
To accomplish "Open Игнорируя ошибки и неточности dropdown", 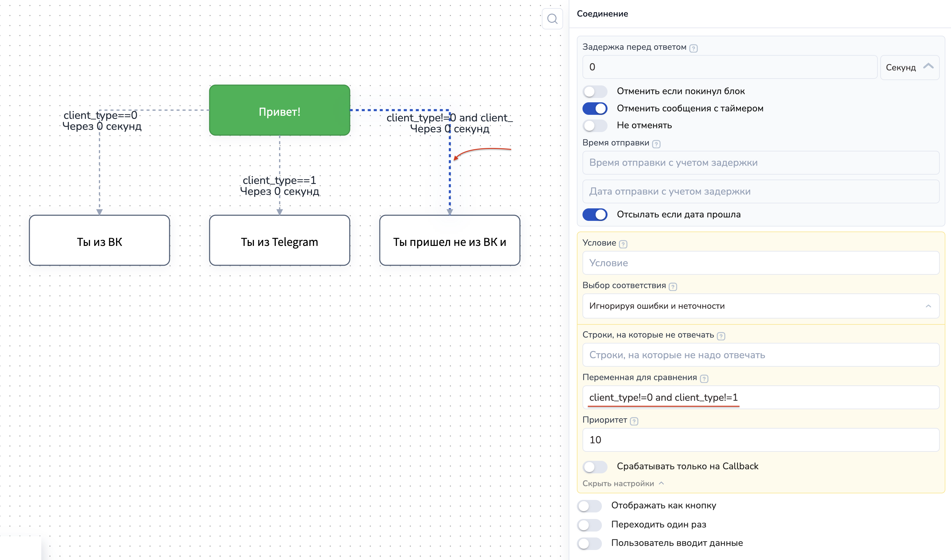I will (x=760, y=306).
